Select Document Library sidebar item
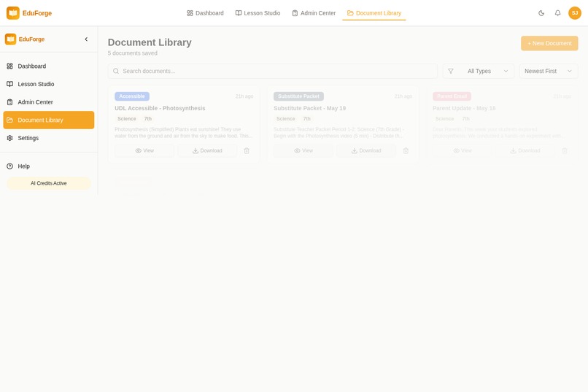588x392 pixels. tap(49, 120)
